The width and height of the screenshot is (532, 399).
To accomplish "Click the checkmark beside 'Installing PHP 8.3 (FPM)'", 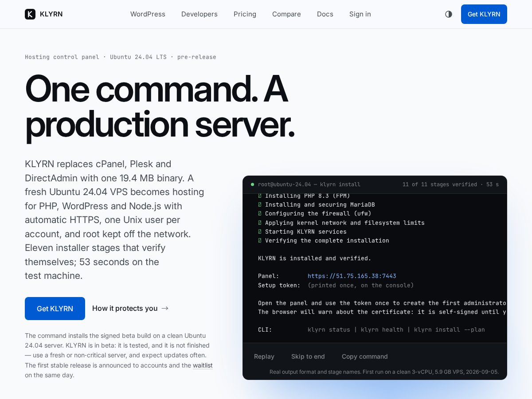I will point(260,196).
